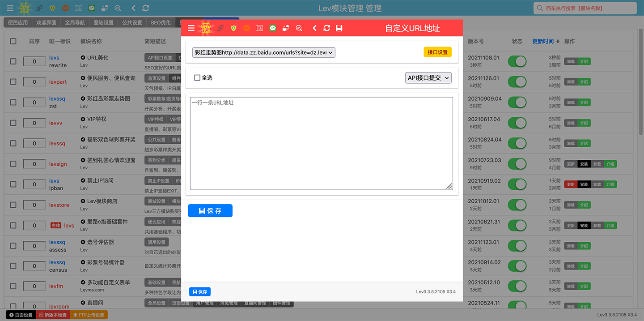Toggle status switch for URL美化 module

(517, 61)
